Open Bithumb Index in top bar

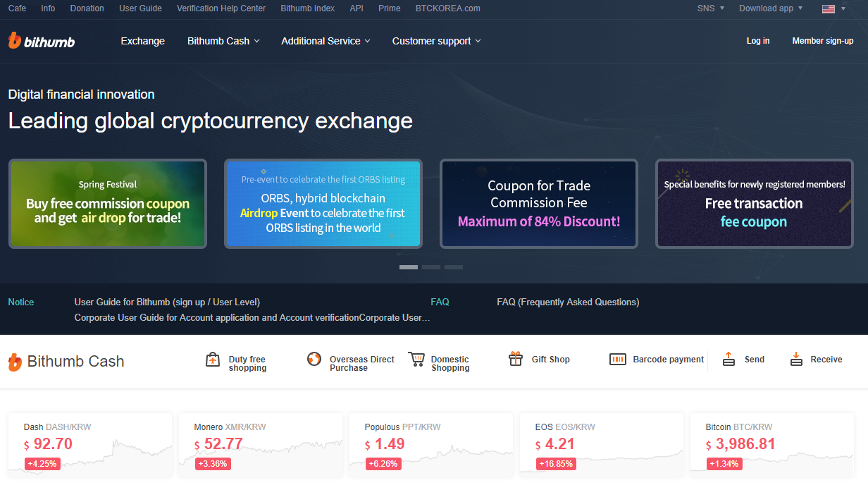pyautogui.click(x=308, y=8)
